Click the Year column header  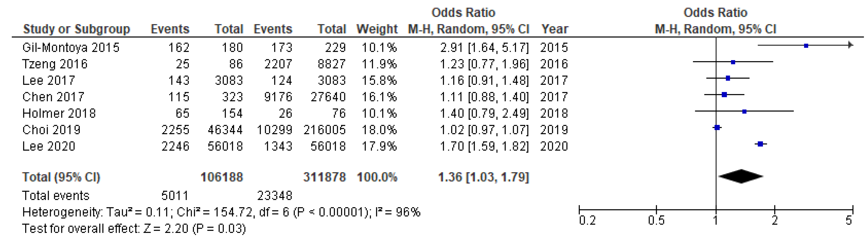[555, 29]
